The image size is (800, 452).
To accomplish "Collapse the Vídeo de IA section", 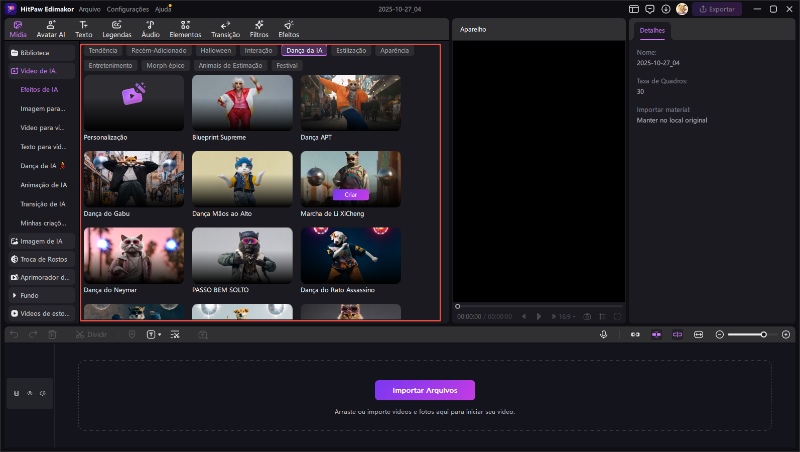I will pyautogui.click(x=40, y=71).
